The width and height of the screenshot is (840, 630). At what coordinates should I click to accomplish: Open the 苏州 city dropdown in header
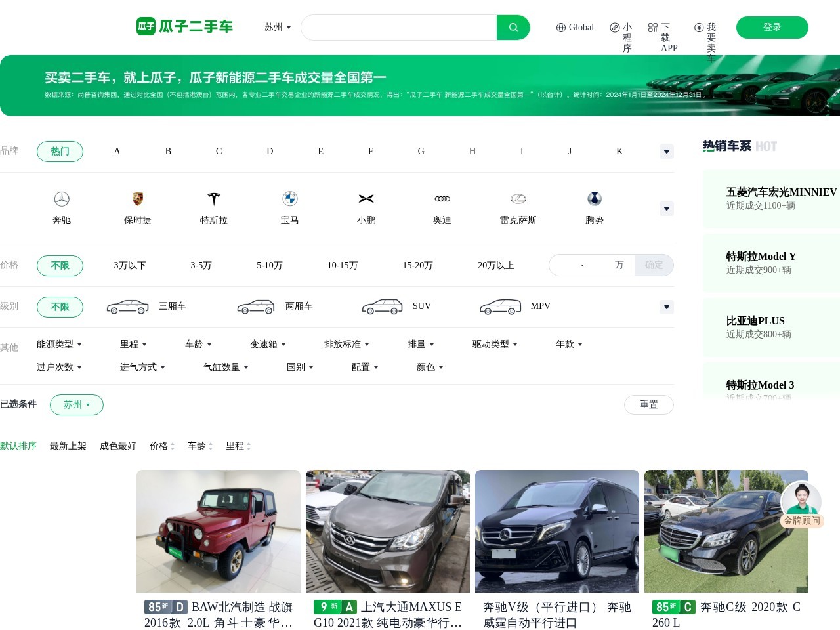coord(278,28)
